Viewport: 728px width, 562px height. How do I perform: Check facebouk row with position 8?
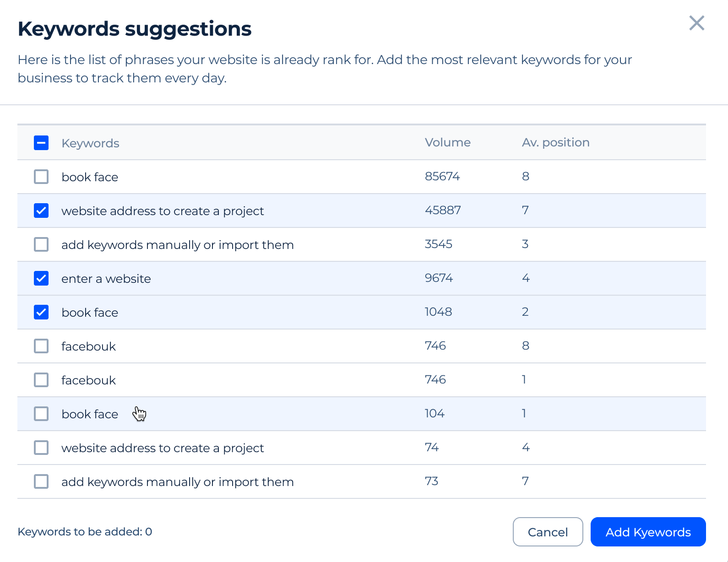(41, 346)
